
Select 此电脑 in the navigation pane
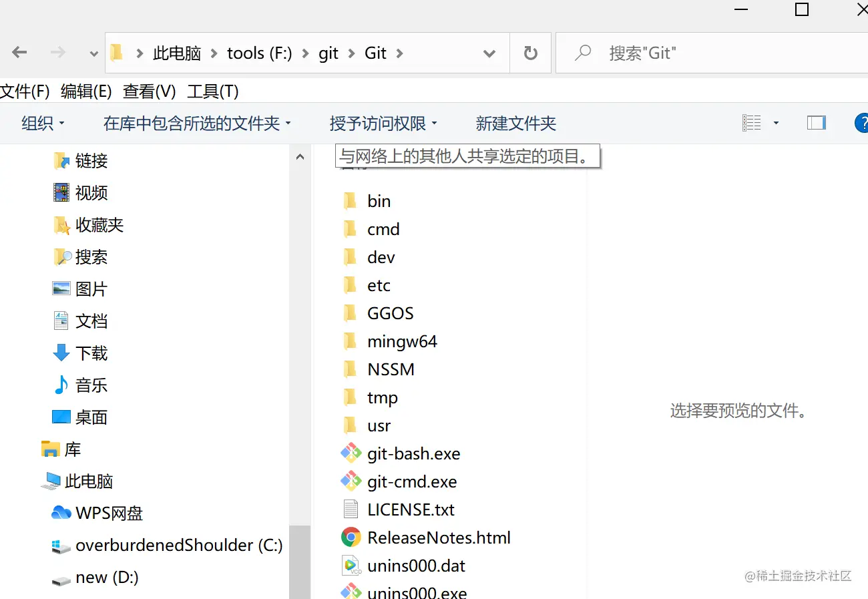[x=77, y=481]
